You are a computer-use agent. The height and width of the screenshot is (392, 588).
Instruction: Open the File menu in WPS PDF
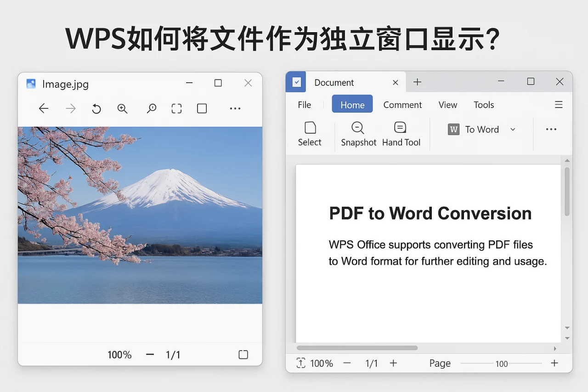tap(304, 105)
